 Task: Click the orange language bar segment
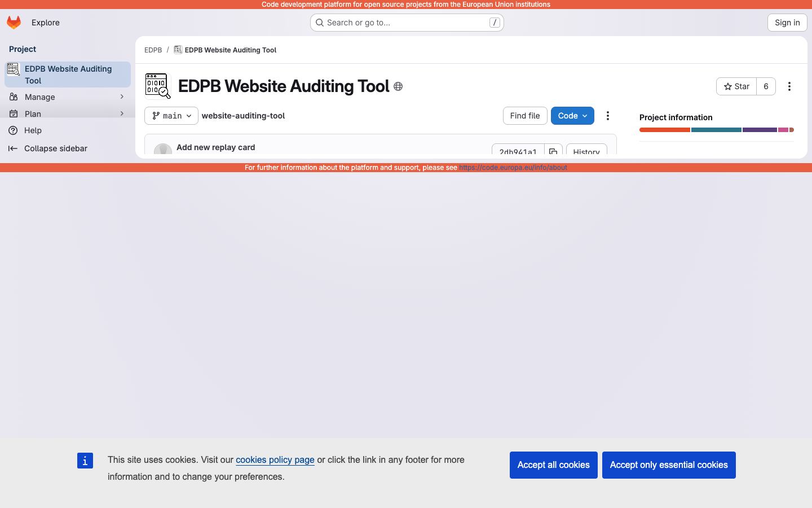coord(665,130)
